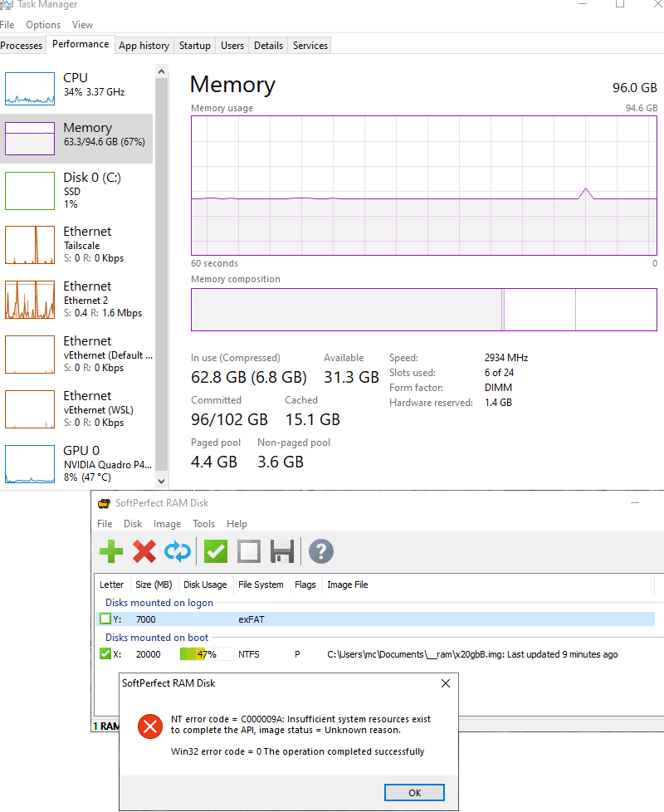Screen dimensions: 664x812
Task: Open RAM Disk Image menu
Action: click(x=167, y=524)
